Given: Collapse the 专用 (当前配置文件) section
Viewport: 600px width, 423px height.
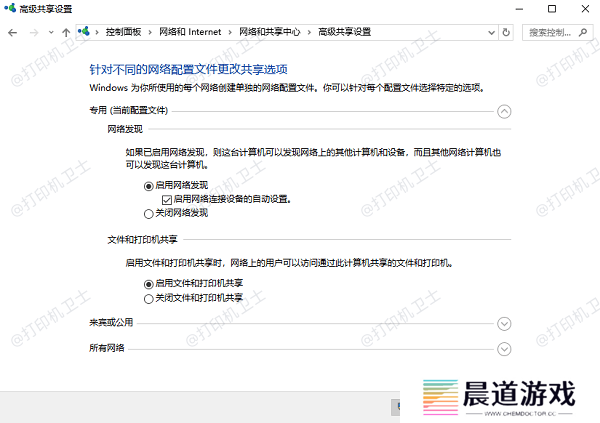Looking at the screenshot, I should (504, 112).
